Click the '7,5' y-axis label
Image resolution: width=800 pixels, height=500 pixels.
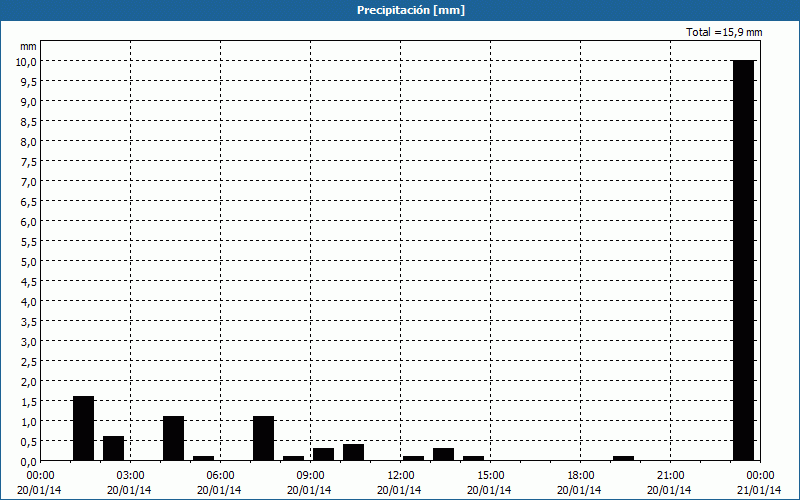coord(29,161)
